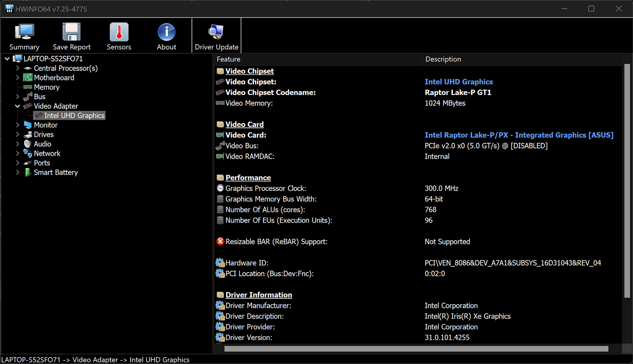
Task: Expand the Bus tree node
Action: (x=17, y=97)
